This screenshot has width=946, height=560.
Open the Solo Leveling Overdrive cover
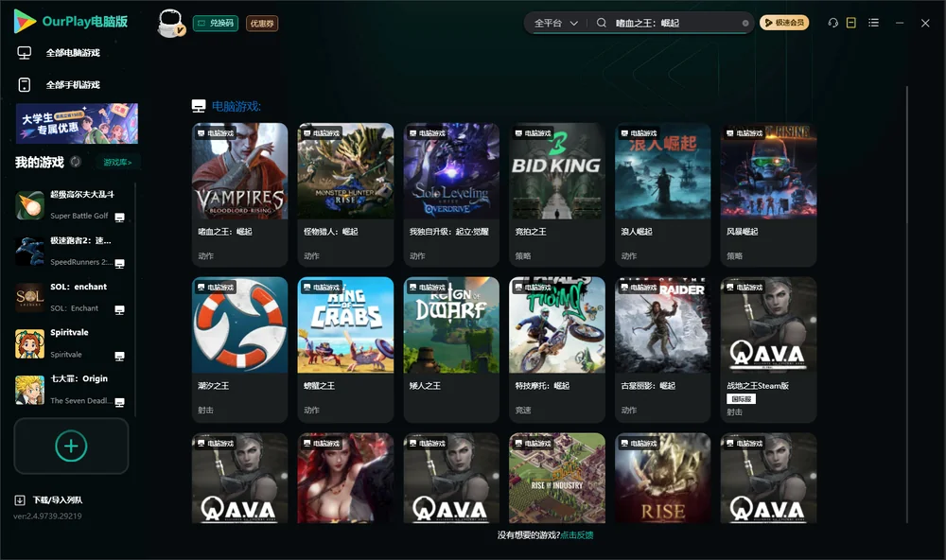pos(451,171)
